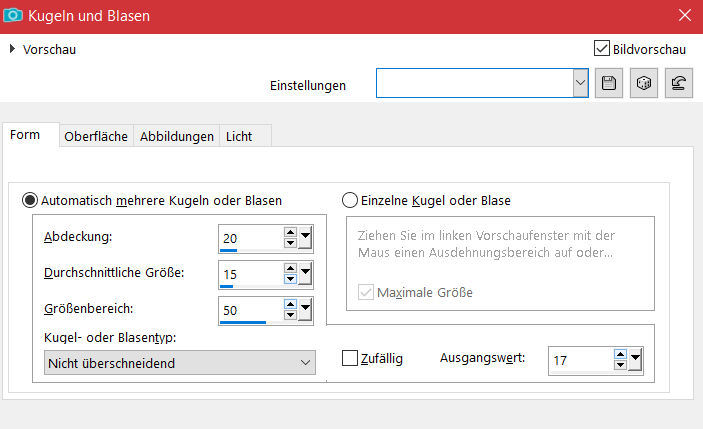Click the randomize parameters dice icon
Viewport: 703px width, 429px height.
pos(645,84)
